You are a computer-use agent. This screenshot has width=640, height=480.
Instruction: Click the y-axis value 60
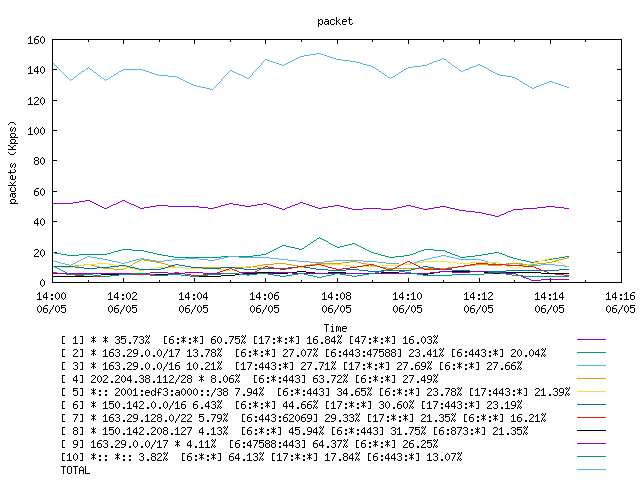point(39,192)
